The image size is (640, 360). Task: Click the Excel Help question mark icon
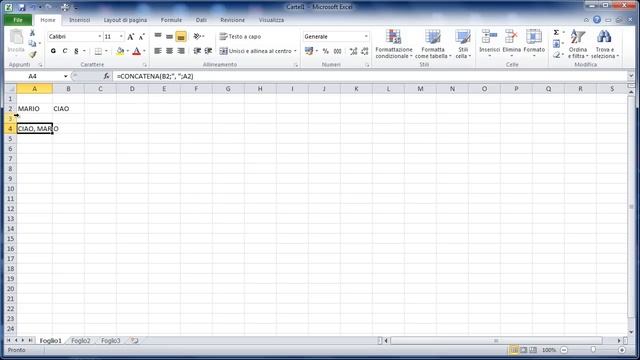[597, 20]
